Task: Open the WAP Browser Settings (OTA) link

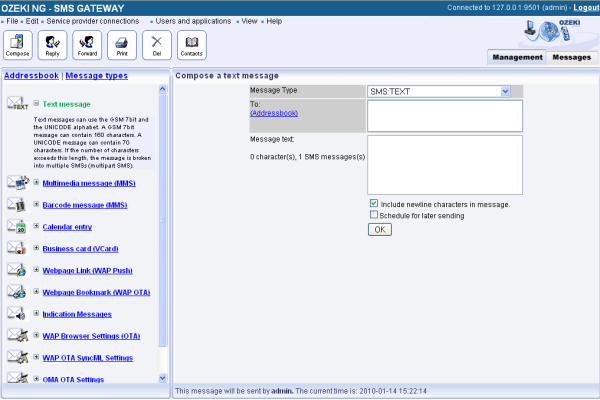Action: click(91, 336)
